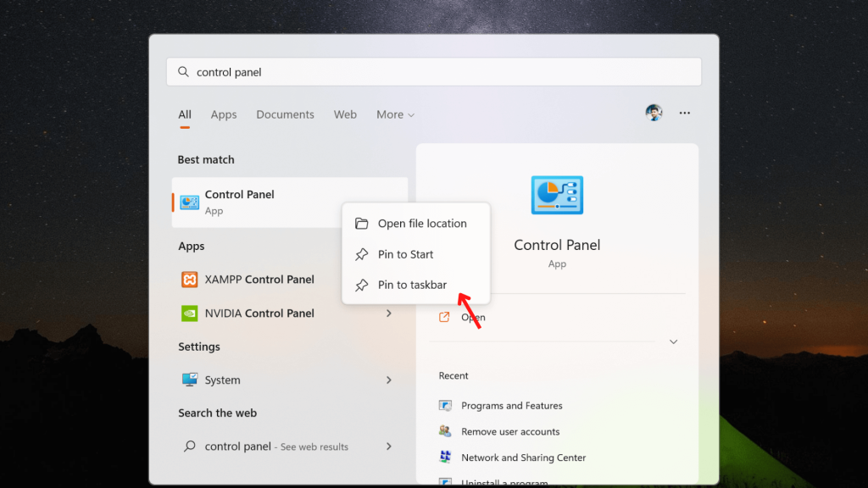868x488 pixels.
Task: Click the pin icon beside Pin to Start
Action: pyautogui.click(x=361, y=254)
